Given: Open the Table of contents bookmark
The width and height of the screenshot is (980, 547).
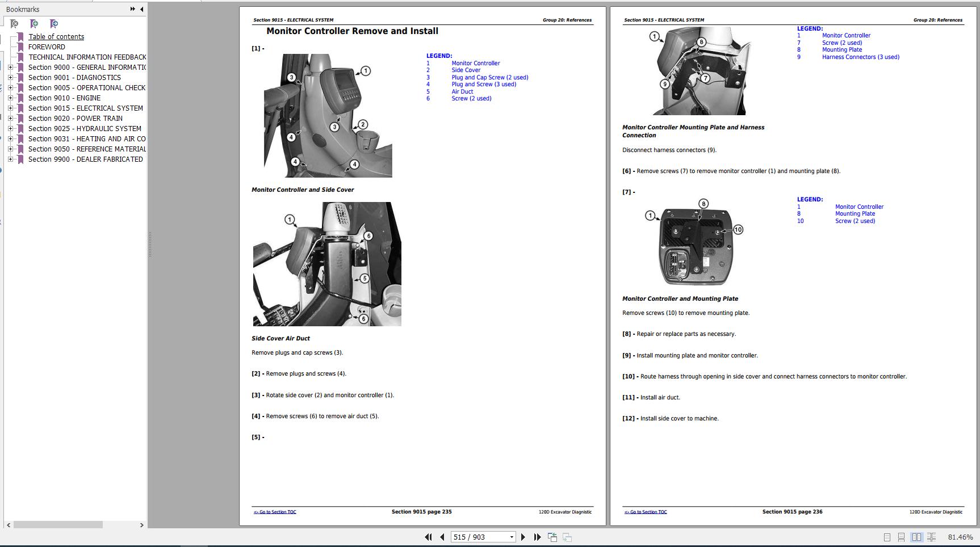Looking at the screenshot, I should click(x=56, y=37).
